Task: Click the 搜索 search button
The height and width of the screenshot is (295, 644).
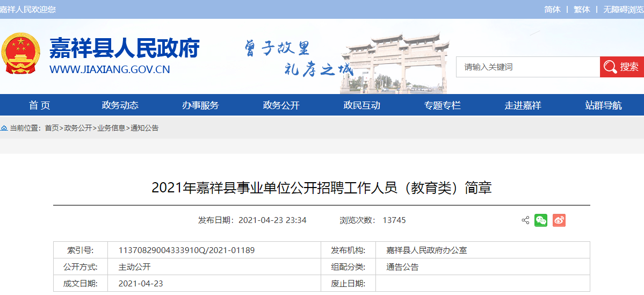Action: [622, 67]
